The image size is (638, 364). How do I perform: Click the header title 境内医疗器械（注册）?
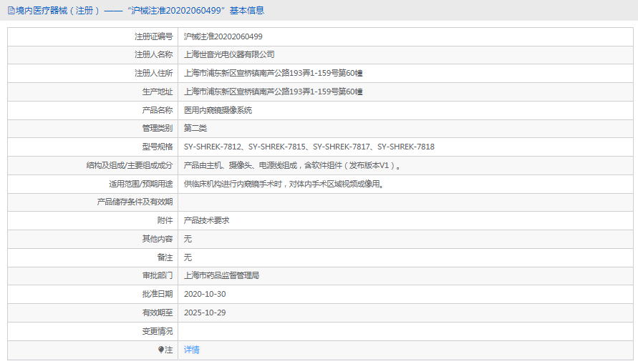pos(57,11)
